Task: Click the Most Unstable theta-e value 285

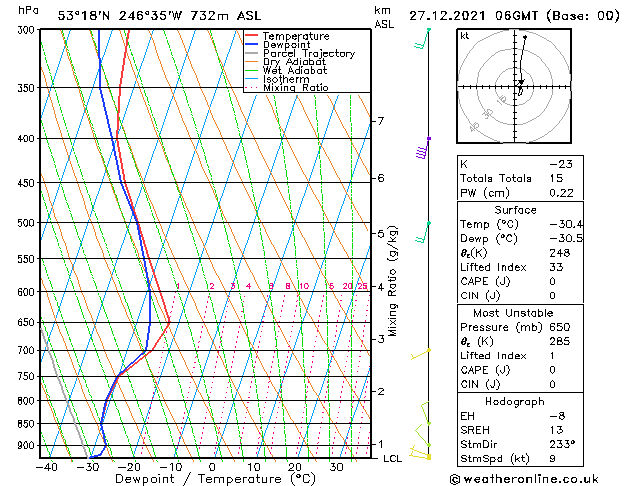Action: tap(560, 341)
